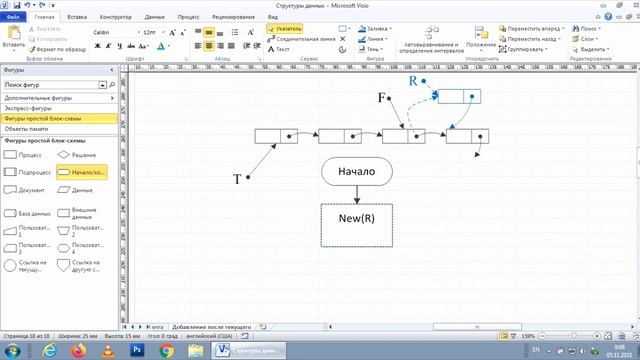Viewport: 640px width, 360px height.
Task: Click zoom in plus button on status bar
Action: point(597,336)
